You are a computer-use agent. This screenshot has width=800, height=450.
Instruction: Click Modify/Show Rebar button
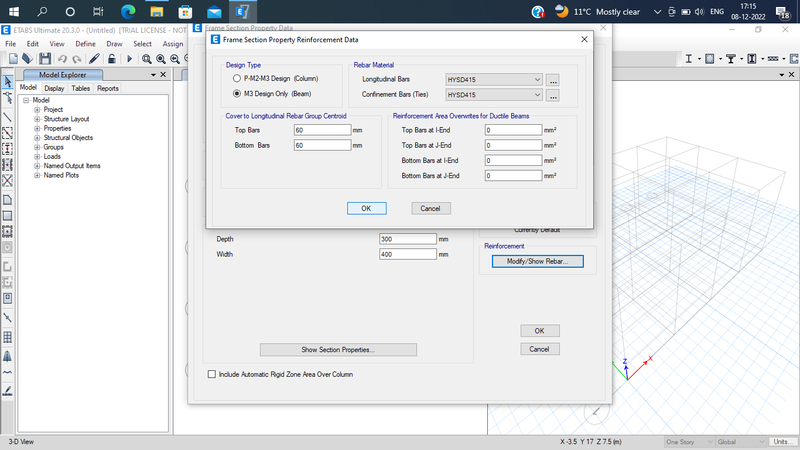tap(538, 261)
